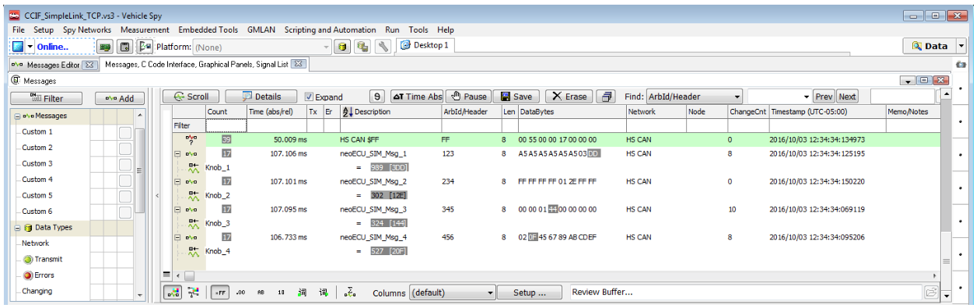
Task: Open the Columns (default) dropdown
Action: (x=452, y=292)
